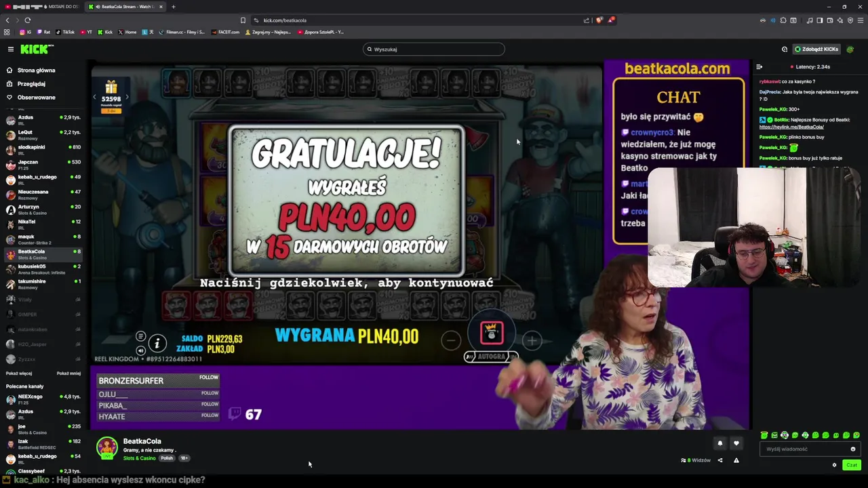The width and height of the screenshot is (868, 488).
Task: Select the Nieuczesana channel
Action: [x=42, y=195]
